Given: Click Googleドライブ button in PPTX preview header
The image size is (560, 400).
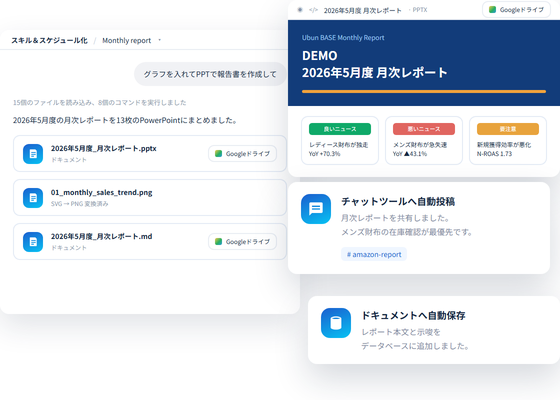Looking at the screenshot, I should 516,10.
